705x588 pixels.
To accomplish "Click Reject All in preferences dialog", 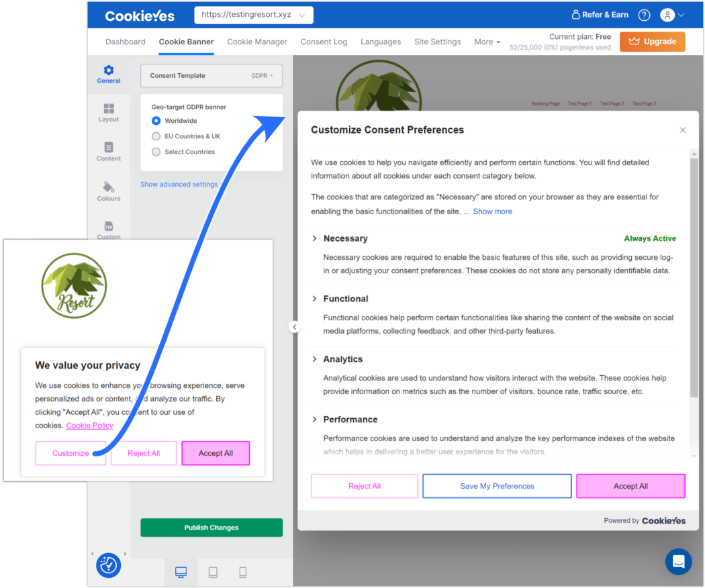I will (364, 486).
